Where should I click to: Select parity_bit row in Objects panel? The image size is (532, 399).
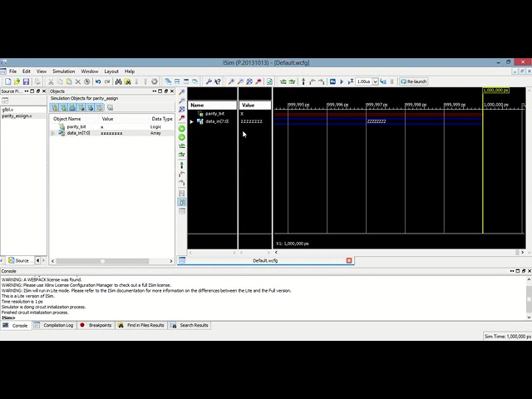pyautogui.click(x=111, y=127)
